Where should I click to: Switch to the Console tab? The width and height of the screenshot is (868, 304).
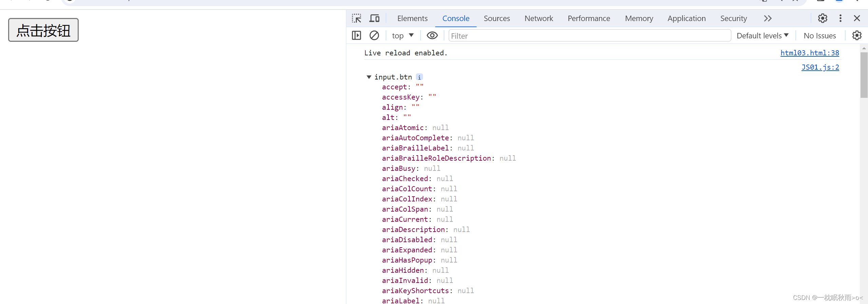[x=456, y=18]
